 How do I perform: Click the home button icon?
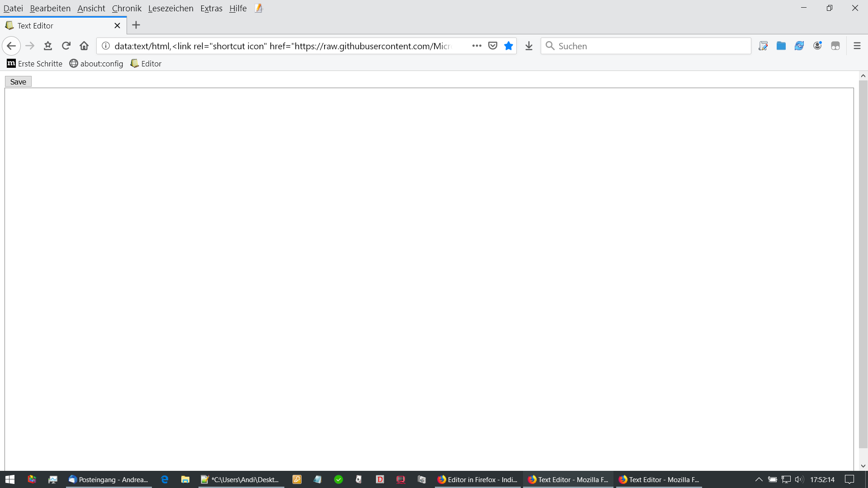84,46
